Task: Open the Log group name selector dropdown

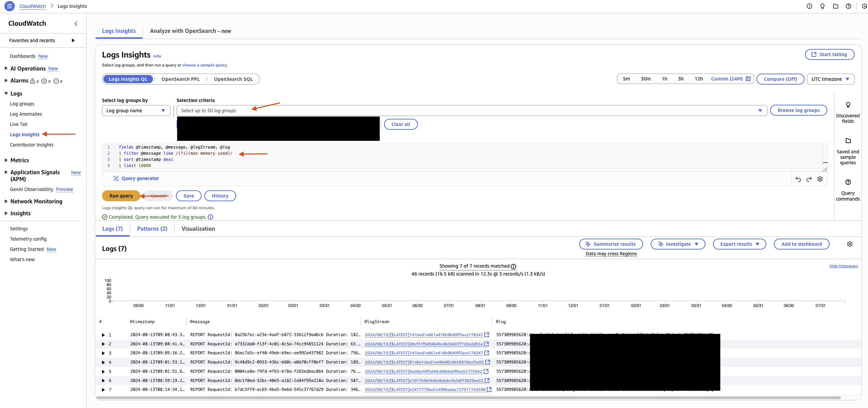Action: pos(136,110)
